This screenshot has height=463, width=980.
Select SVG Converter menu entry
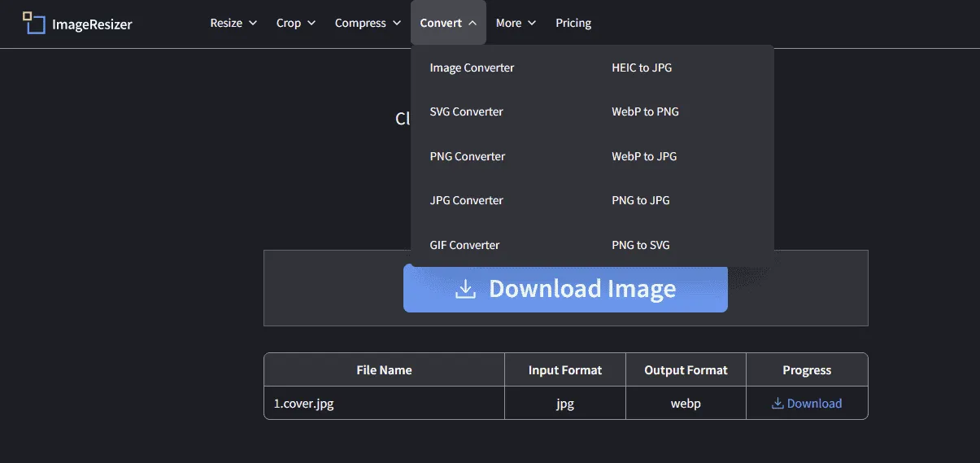(466, 111)
